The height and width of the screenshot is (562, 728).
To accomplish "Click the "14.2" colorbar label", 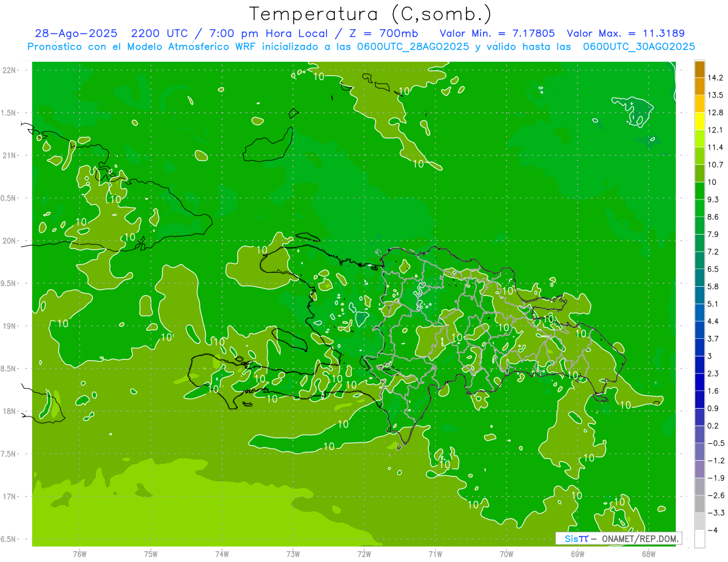I will coord(715,78).
